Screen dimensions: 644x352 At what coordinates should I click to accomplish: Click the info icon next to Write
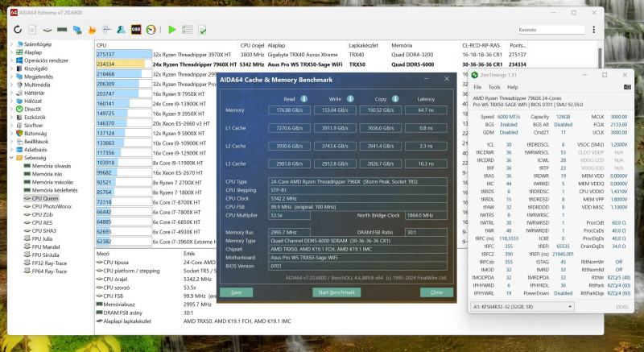pos(350,99)
